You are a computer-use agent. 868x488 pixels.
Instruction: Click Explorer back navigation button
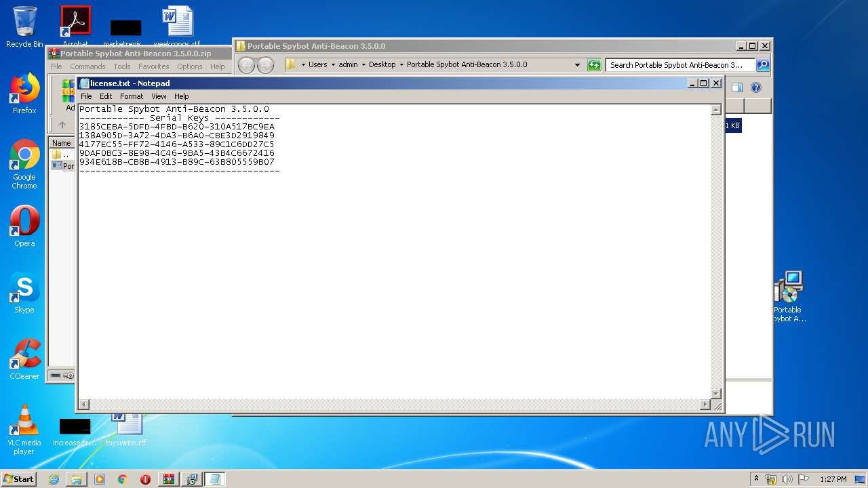point(246,65)
